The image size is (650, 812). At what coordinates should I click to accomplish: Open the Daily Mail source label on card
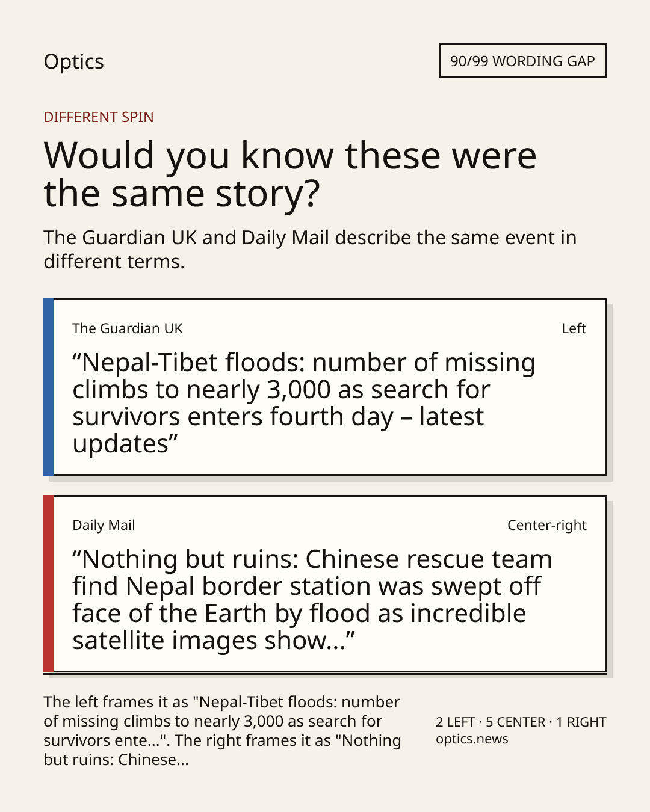point(104,525)
